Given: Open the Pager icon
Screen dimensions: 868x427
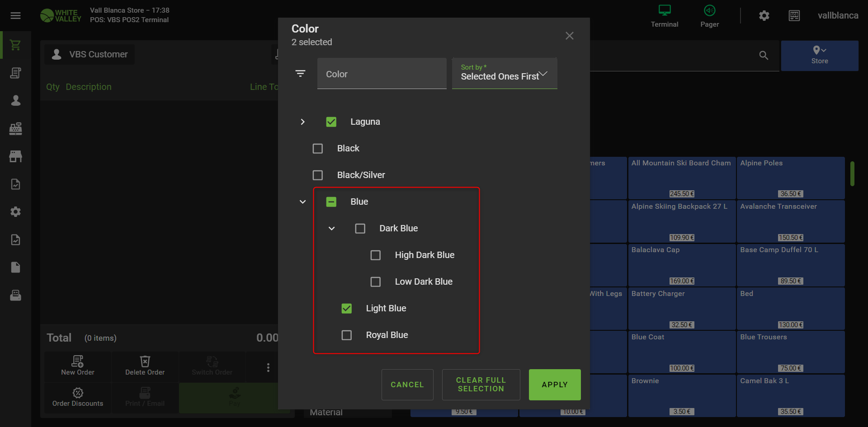Looking at the screenshot, I should [x=709, y=16].
